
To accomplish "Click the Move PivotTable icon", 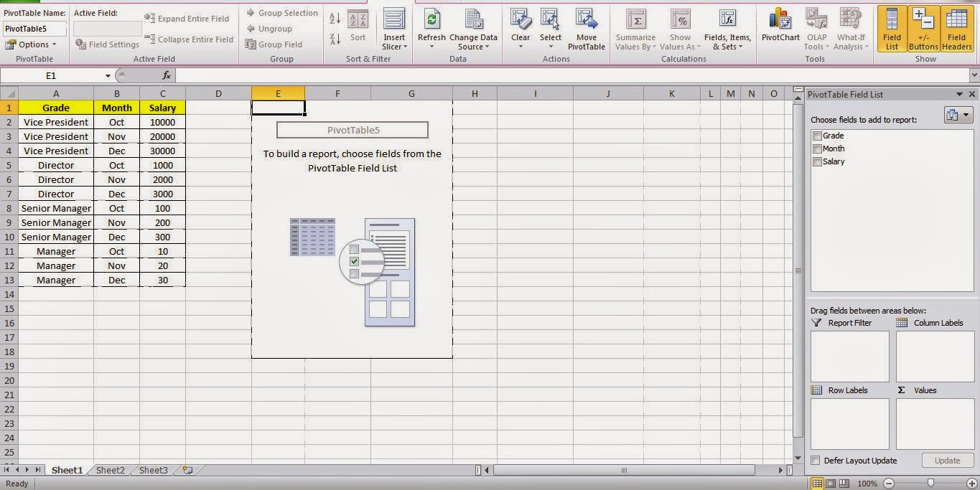I will [x=586, y=29].
